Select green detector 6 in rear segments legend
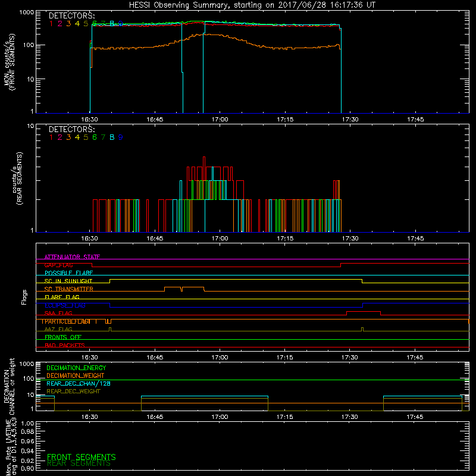This screenshot has width=476, height=476. [x=95, y=137]
